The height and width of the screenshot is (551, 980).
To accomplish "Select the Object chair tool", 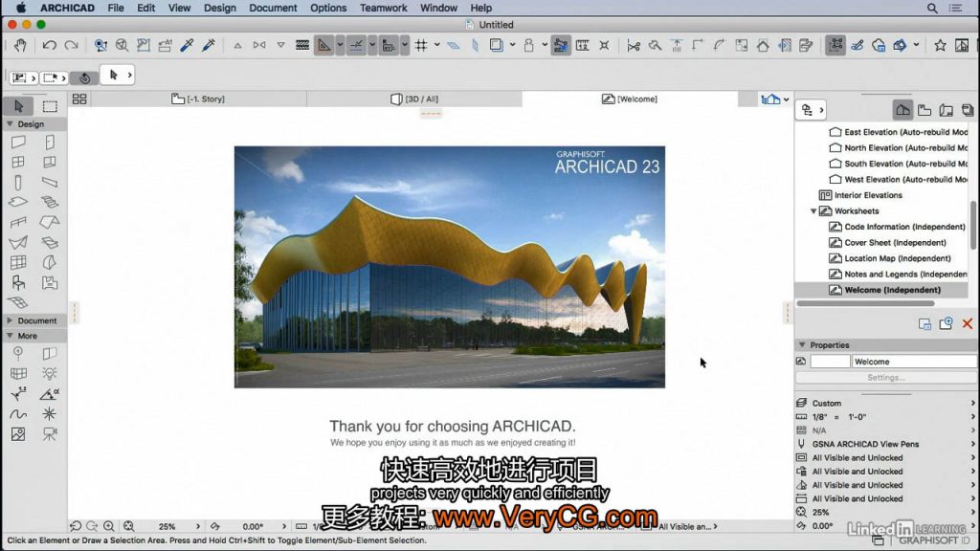I will (x=18, y=283).
